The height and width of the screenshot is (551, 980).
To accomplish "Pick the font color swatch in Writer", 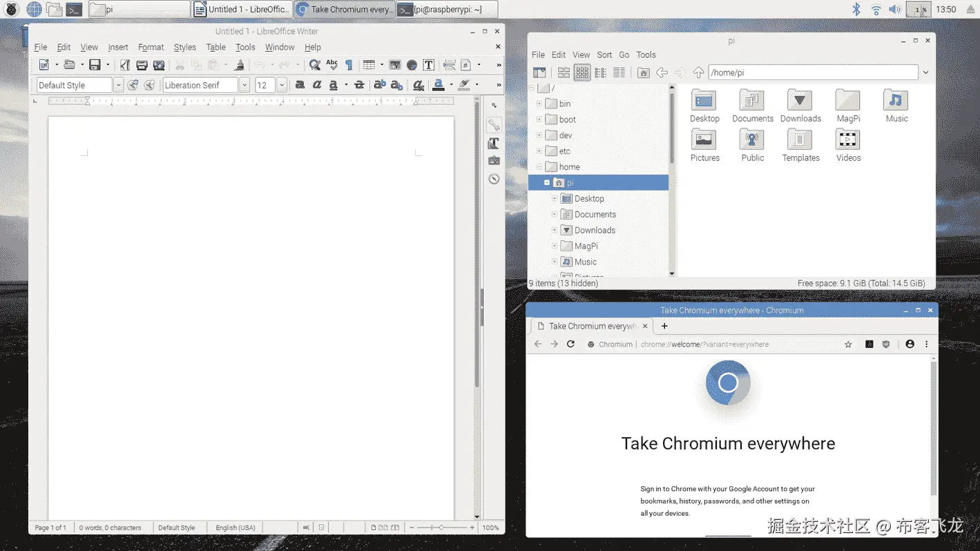I will pos(438,85).
